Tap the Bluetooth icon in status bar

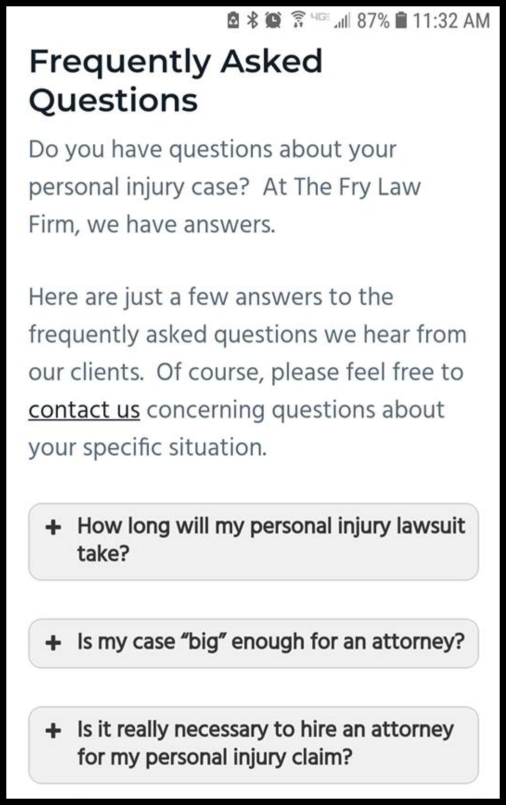[252, 20]
